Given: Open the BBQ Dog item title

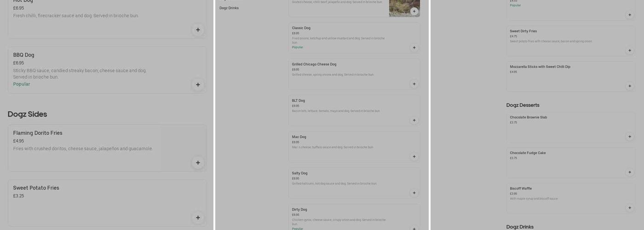Looking at the screenshot, I should (x=23, y=55).
